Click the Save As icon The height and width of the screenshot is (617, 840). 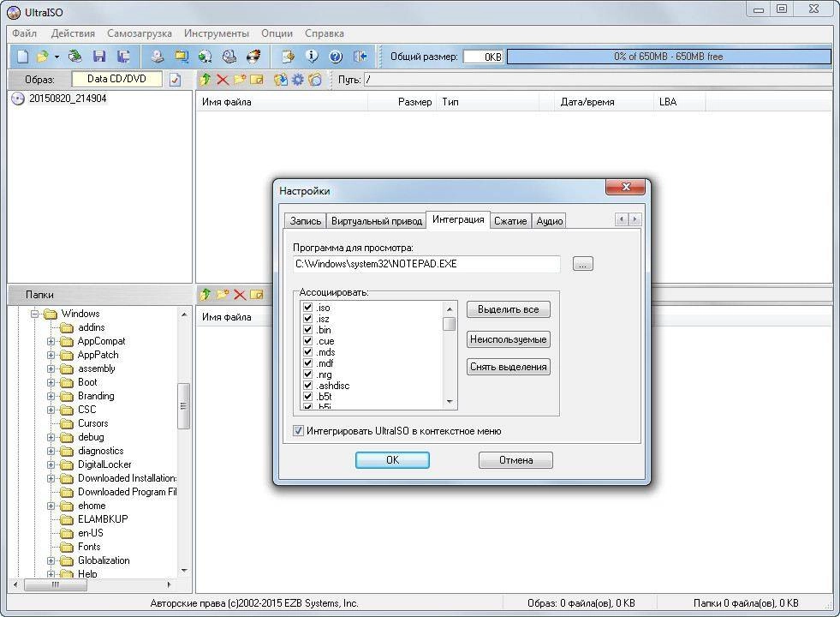124,57
